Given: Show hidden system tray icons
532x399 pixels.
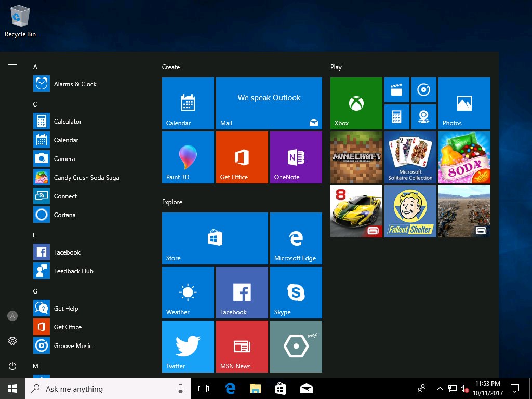Looking at the screenshot, I should [440, 389].
